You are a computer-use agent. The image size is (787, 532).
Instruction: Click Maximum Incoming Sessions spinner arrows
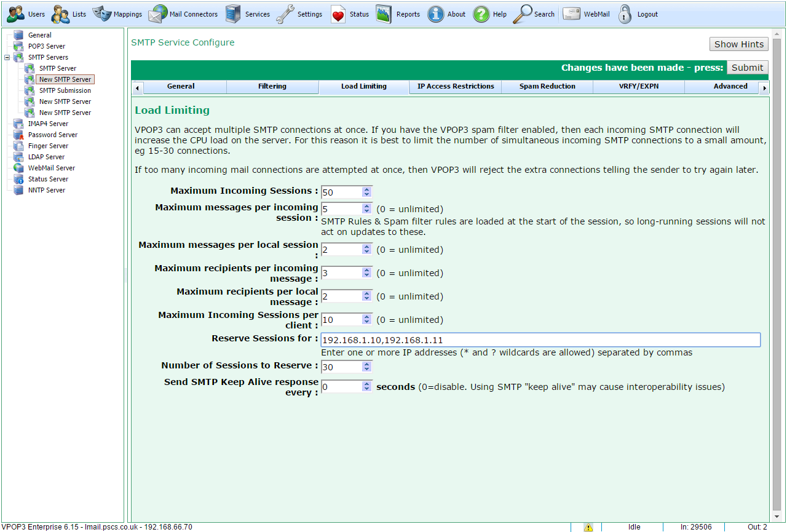[367, 193]
